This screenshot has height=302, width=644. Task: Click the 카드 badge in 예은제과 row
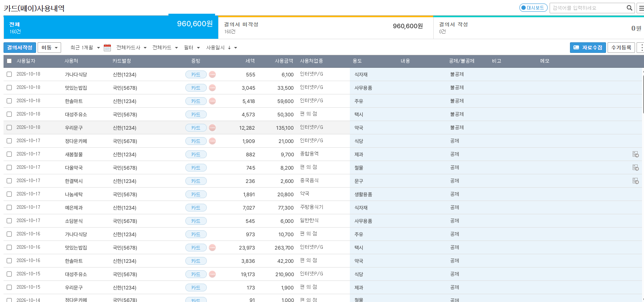196,208
